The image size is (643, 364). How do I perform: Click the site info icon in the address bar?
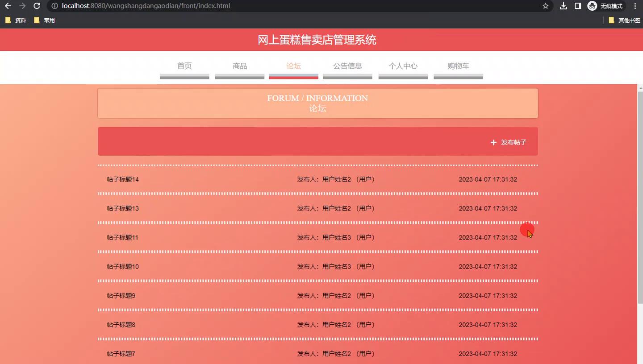click(x=54, y=6)
